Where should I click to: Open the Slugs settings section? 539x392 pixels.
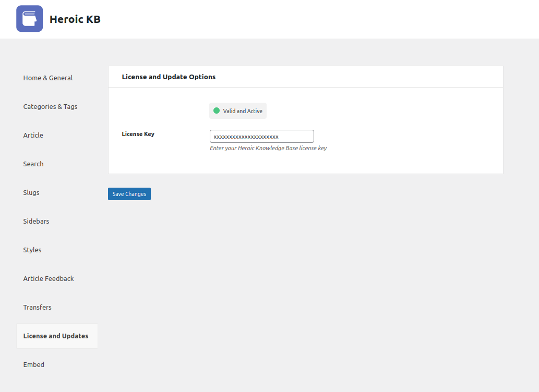tap(31, 192)
